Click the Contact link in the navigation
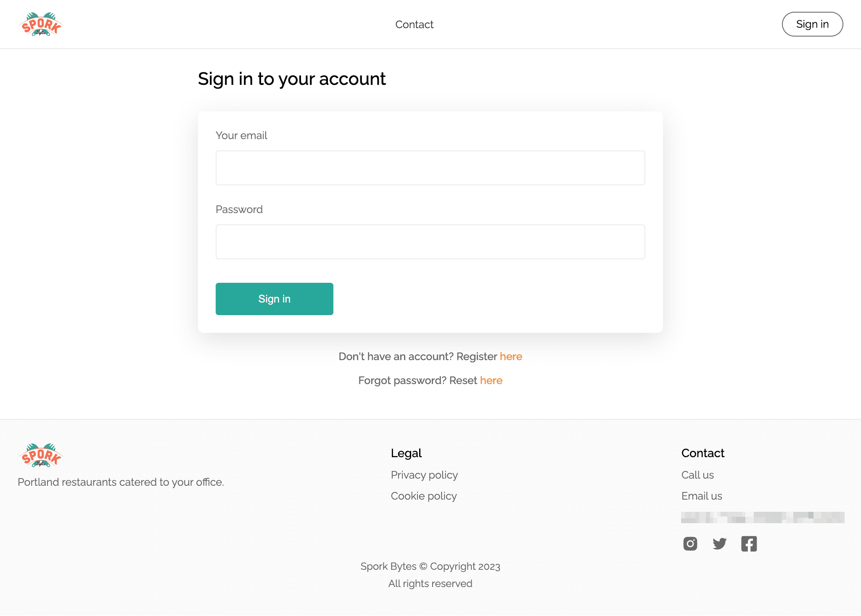The height and width of the screenshot is (616, 861). pos(414,24)
